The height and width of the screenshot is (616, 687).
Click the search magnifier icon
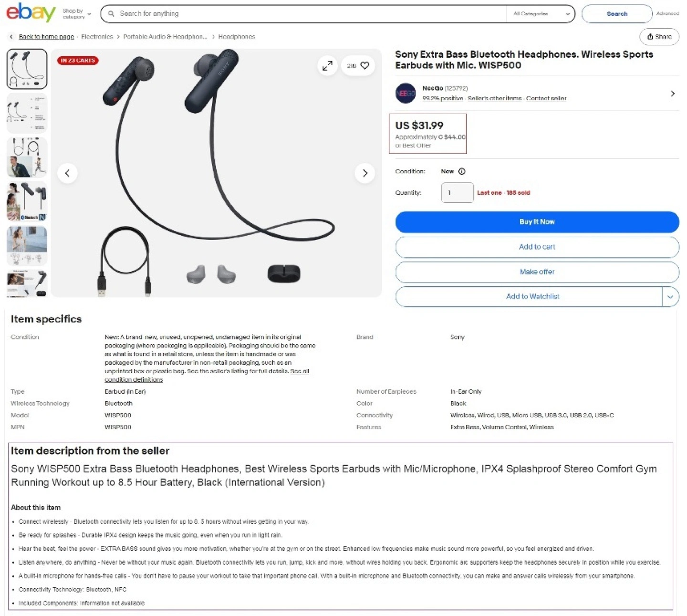pyautogui.click(x=111, y=14)
